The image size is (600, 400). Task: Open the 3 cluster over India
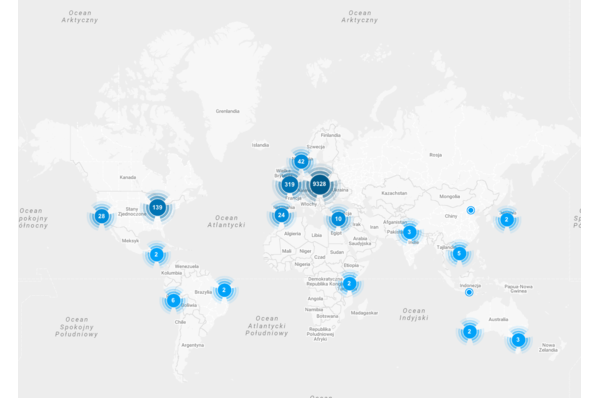409,232
